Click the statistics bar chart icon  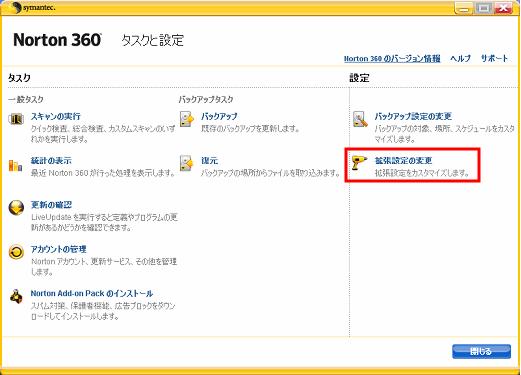pyautogui.click(x=15, y=165)
